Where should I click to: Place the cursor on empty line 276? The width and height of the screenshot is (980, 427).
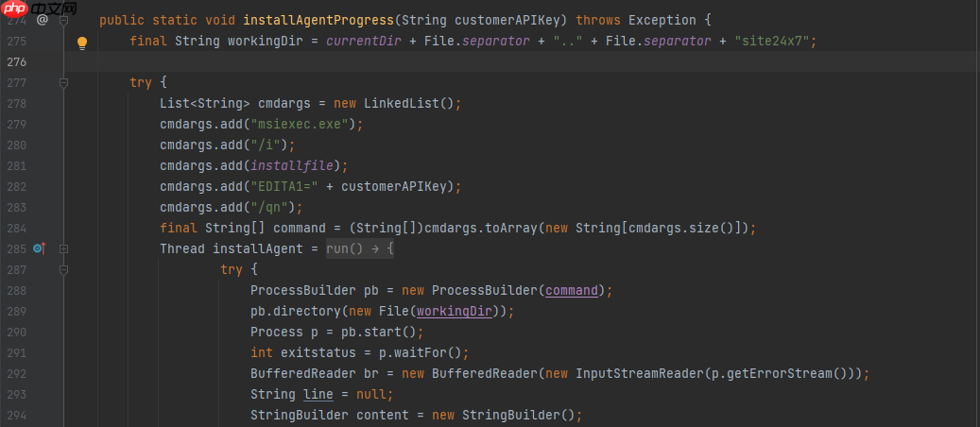point(473,62)
